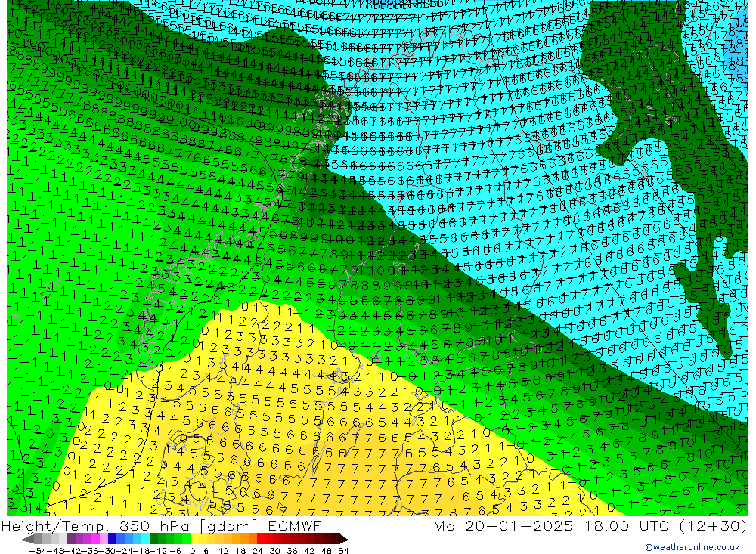Click the (12+30) forecast offset
The image size is (756, 554).
(713, 525)
